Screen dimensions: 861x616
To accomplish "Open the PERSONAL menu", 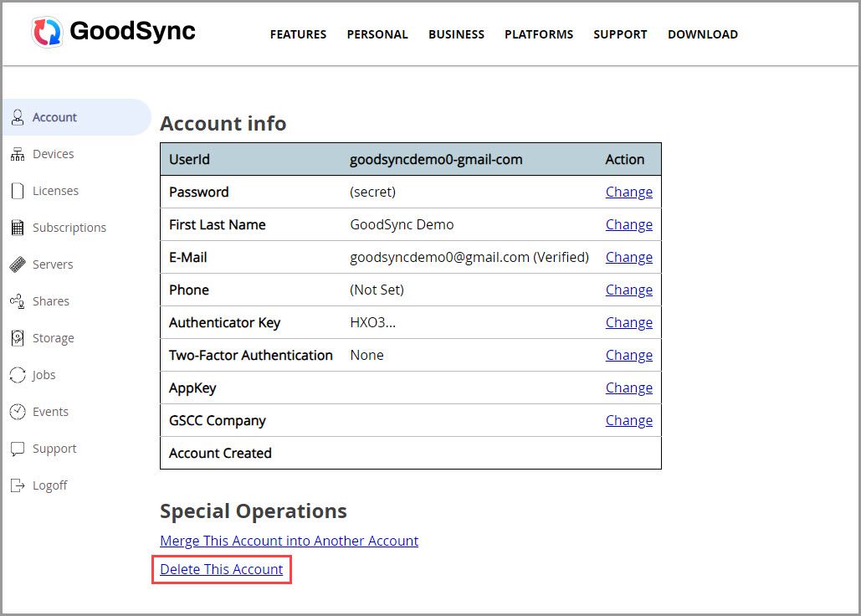I will 377,34.
